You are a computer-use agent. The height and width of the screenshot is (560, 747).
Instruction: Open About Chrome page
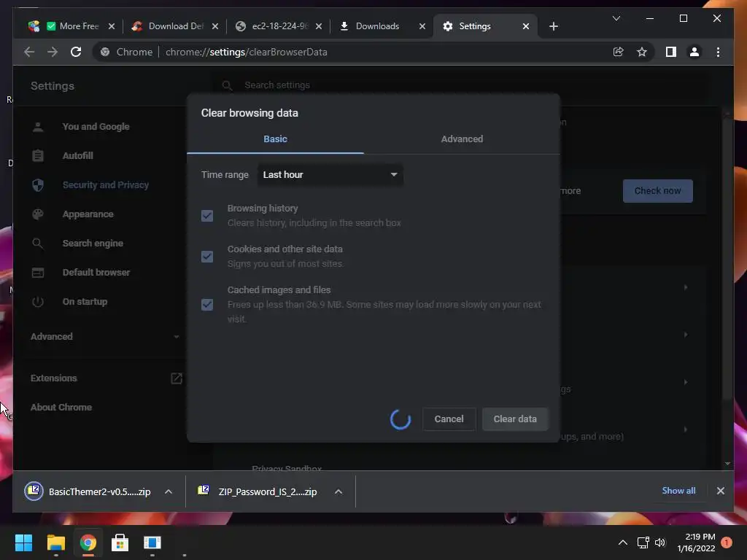(x=61, y=408)
